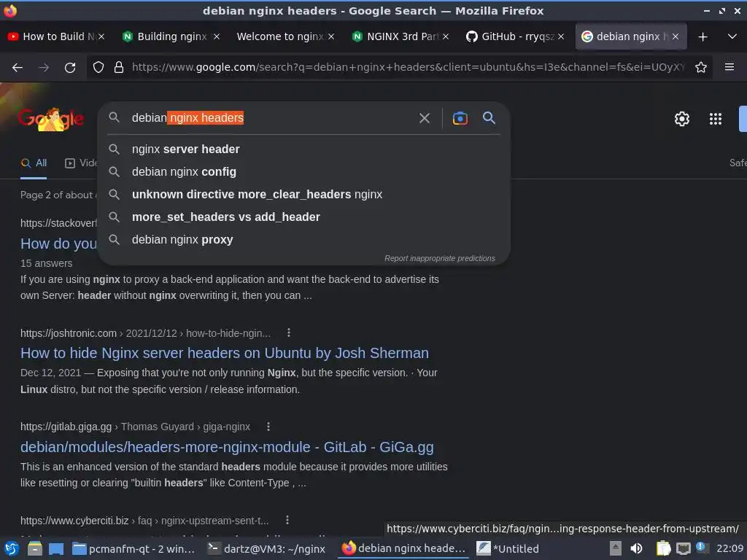Open site security padlock info
This screenshot has width=747, height=560.
click(x=119, y=68)
